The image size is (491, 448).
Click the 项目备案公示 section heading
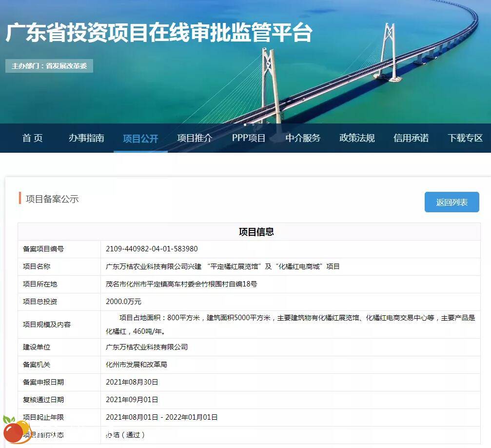(52, 199)
